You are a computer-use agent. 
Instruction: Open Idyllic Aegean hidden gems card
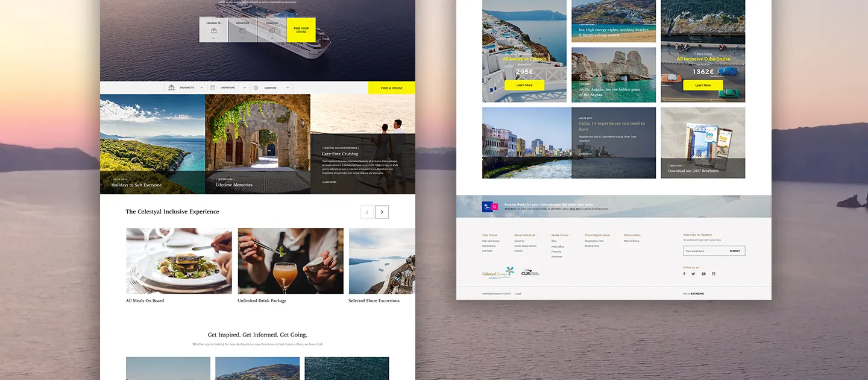pyautogui.click(x=614, y=75)
